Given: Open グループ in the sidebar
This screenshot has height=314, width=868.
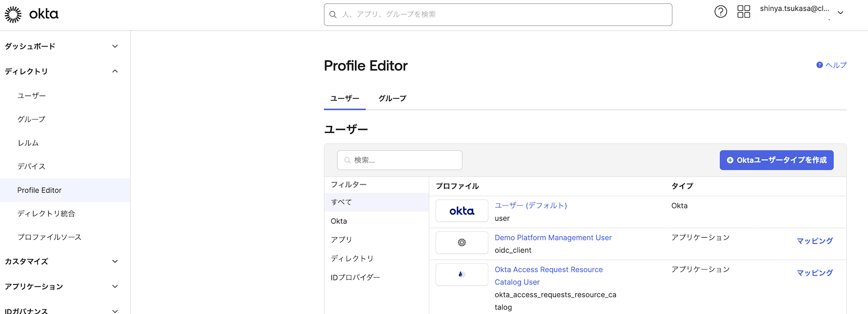Looking at the screenshot, I should [x=31, y=119].
